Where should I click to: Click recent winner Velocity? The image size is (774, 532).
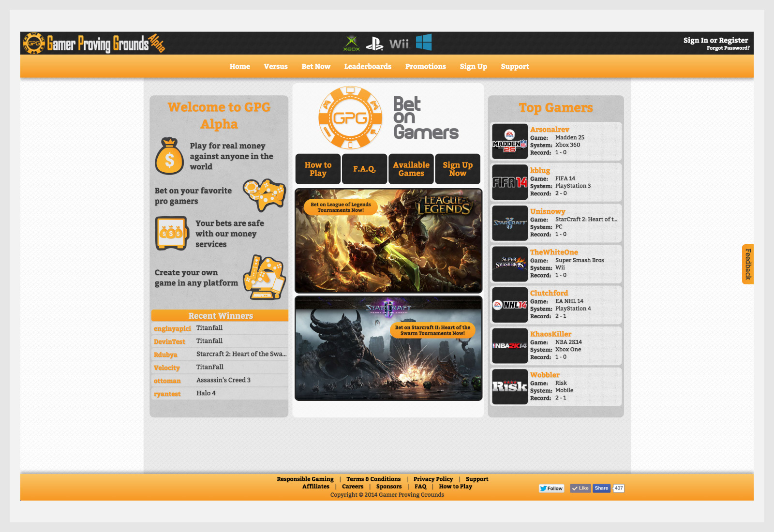coord(166,368)
